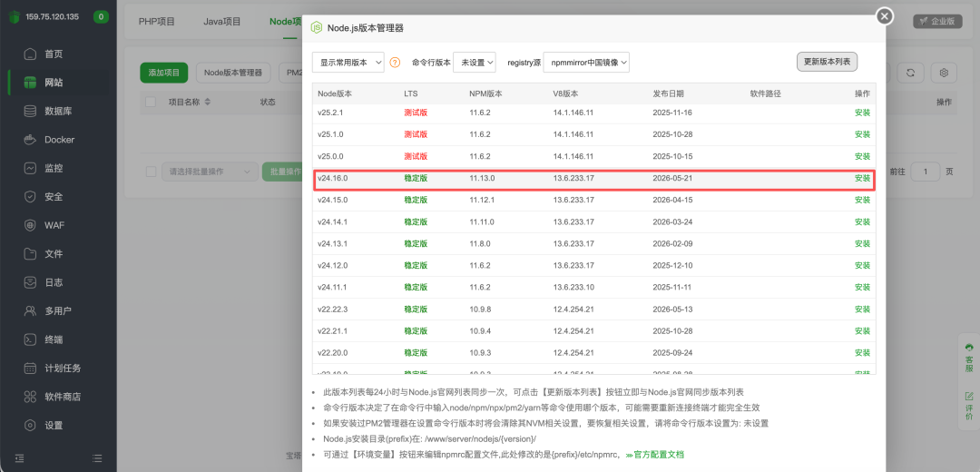Install Node v25.1.0 via 安装 link
This screenshot has height=472, width=980.
point(863,134)
